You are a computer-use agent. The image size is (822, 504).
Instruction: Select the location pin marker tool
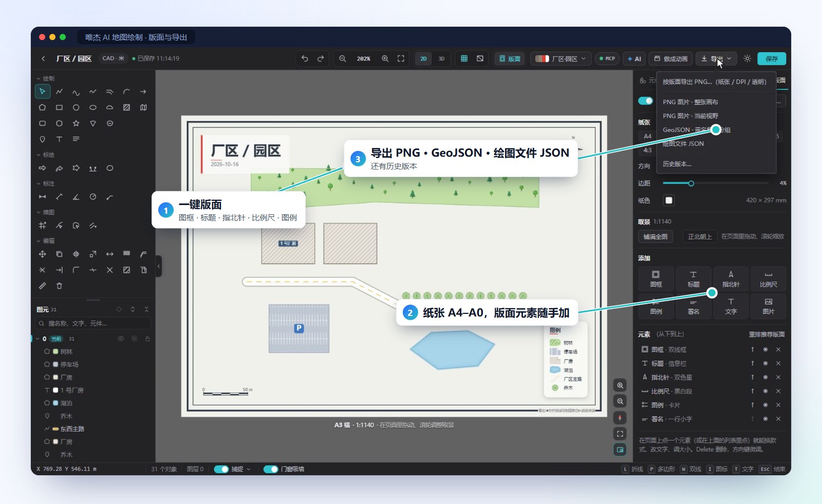(x=43, y=139)
